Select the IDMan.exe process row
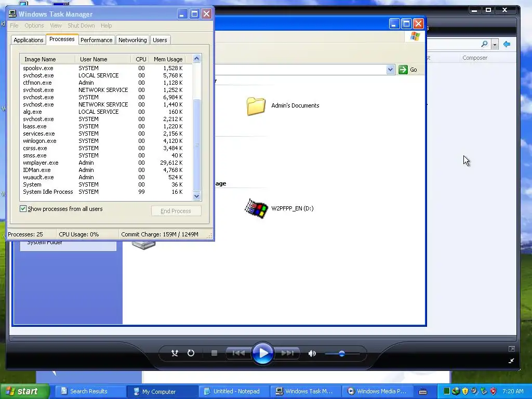Screen dimensions: 532x399 point(103,170)
